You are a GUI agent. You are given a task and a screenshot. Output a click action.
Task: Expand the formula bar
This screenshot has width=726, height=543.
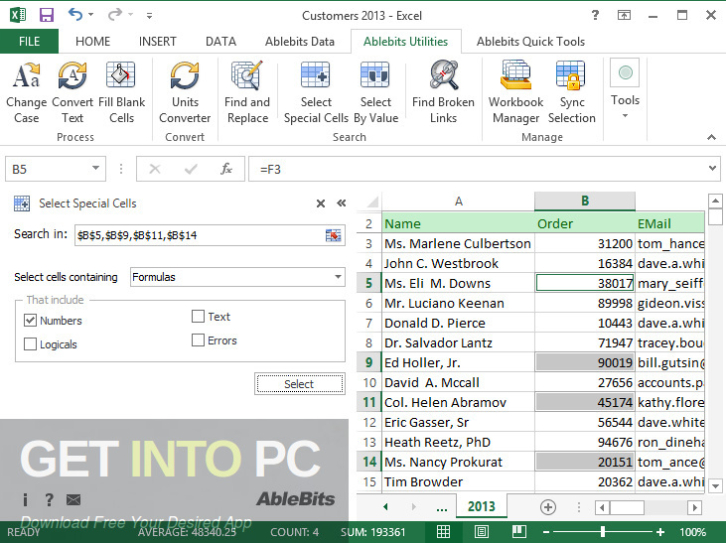pyautogui.click(x=713, y=168)
